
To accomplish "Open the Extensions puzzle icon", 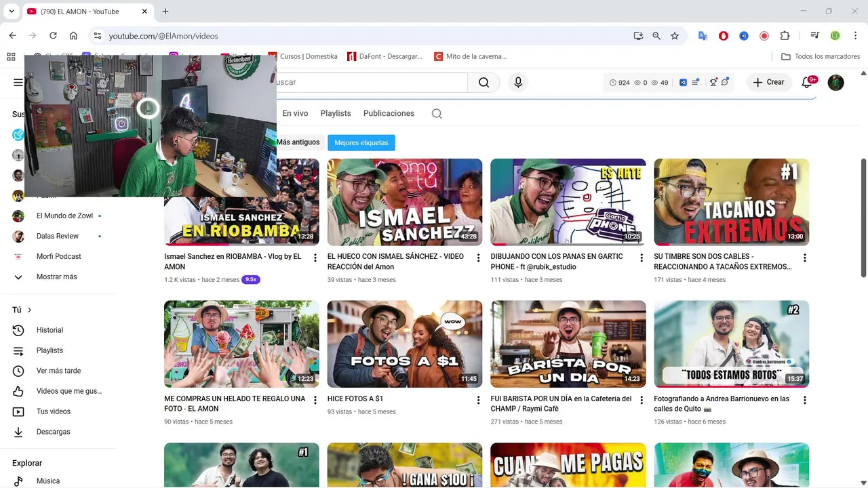I will 785,36.
